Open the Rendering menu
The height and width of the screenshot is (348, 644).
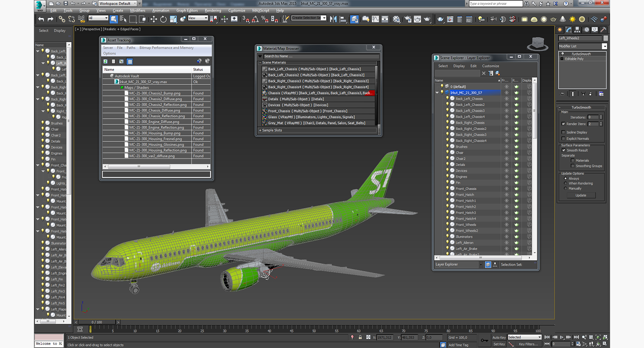(213, 10)
